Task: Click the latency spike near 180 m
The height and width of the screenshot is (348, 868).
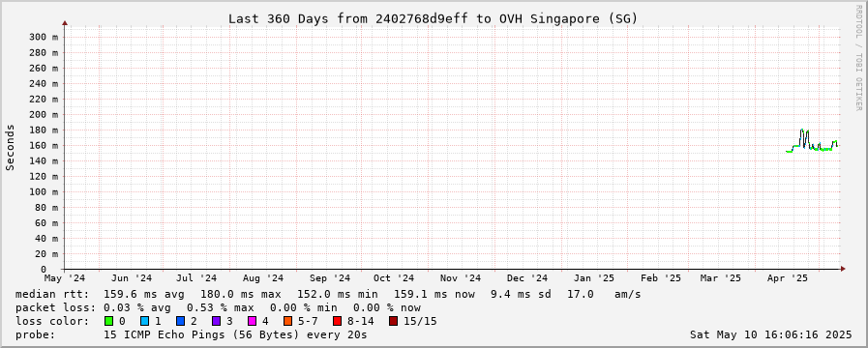Action: point(801,131)
